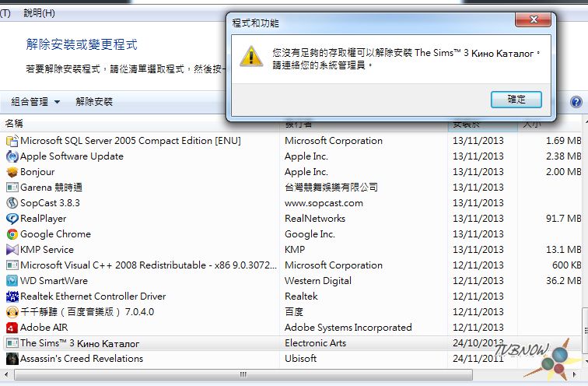
Task: Select the WD SmartWare entry name
Action: coord(54,281)
